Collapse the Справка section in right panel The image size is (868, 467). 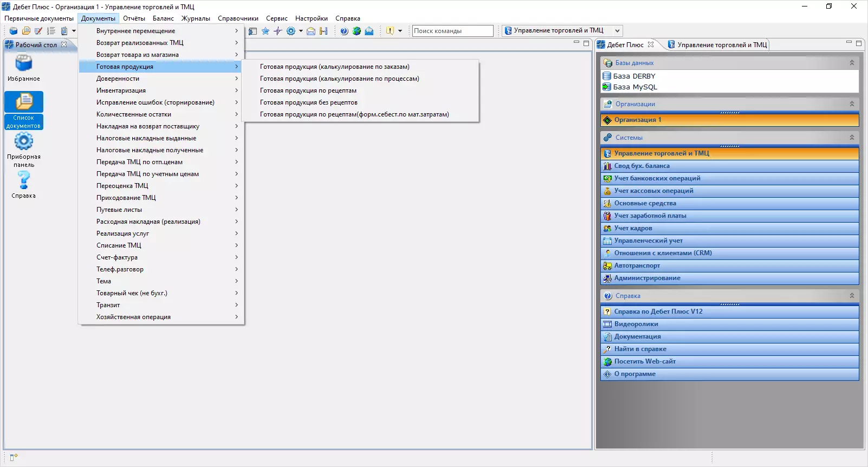[852, 296]
